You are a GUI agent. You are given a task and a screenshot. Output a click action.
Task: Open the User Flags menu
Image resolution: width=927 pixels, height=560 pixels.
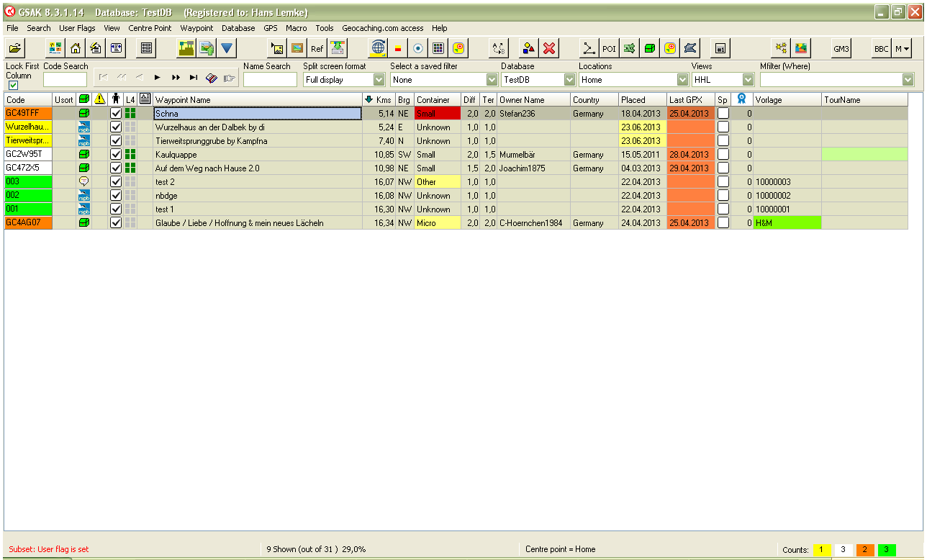77,28
